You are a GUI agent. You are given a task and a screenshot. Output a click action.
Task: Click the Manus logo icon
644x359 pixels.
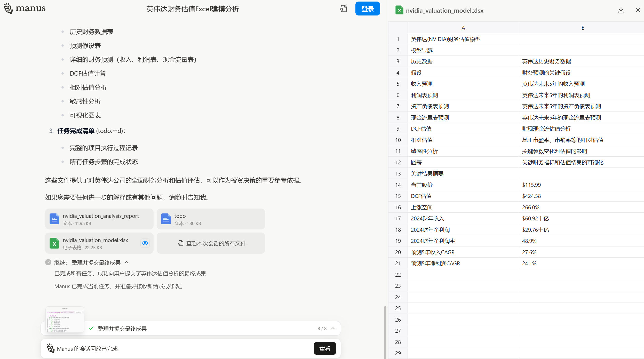(x=8, y=9)
